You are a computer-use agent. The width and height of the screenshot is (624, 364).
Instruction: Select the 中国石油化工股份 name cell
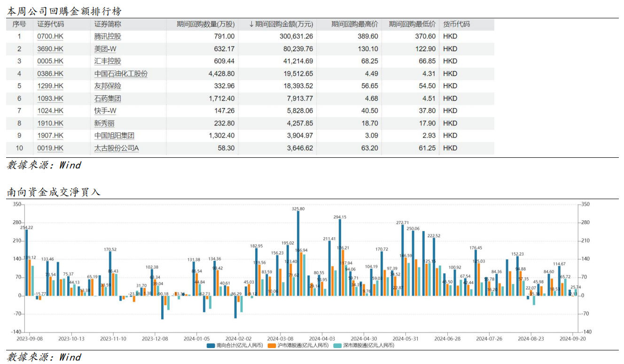121,74
